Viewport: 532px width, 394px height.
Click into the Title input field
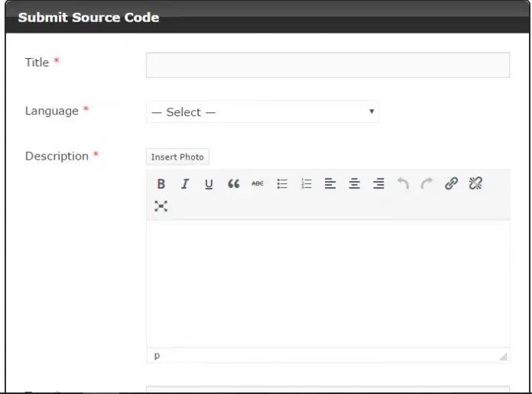327,65
